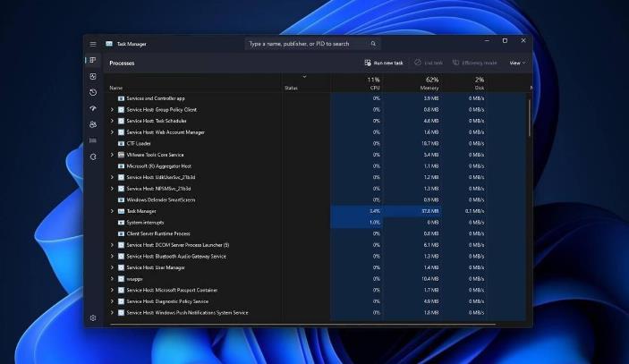Expand the VMware Tools Core Service row
Viewport: 629px width, 364px height.
tap(112, 155)
